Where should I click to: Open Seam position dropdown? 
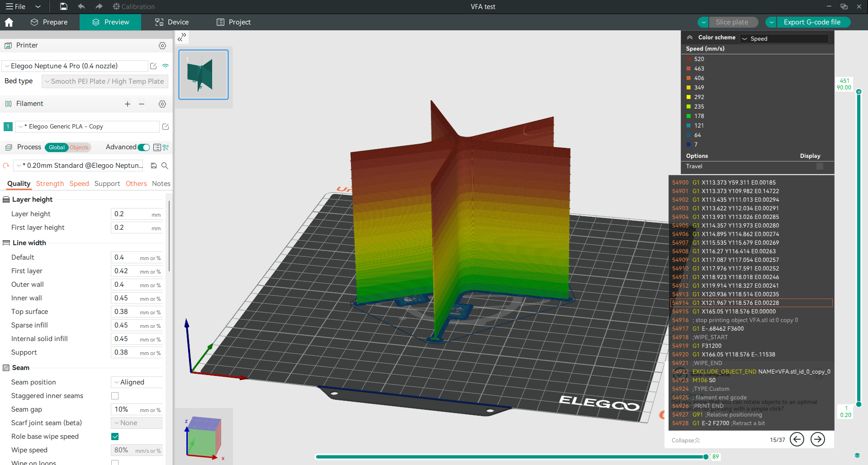137,382
